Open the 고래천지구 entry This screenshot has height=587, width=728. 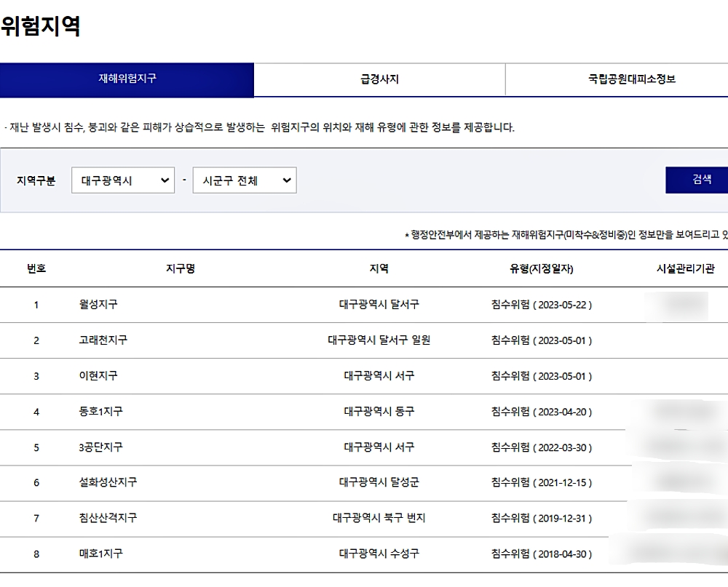pyautogui.click(x=103, y=340)
